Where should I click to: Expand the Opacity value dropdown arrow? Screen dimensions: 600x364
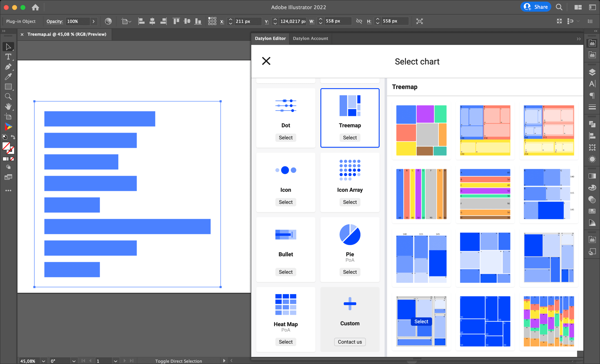[94, 21]
